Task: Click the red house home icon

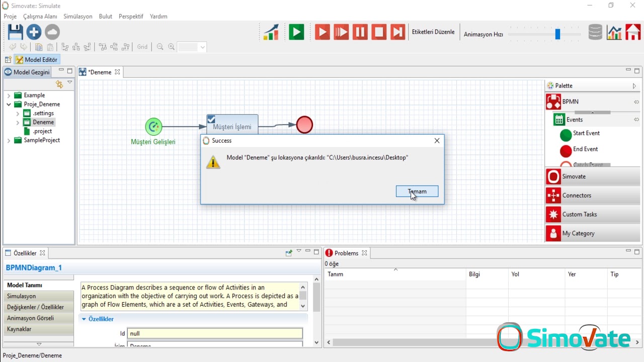Action: tap(633, 32)
